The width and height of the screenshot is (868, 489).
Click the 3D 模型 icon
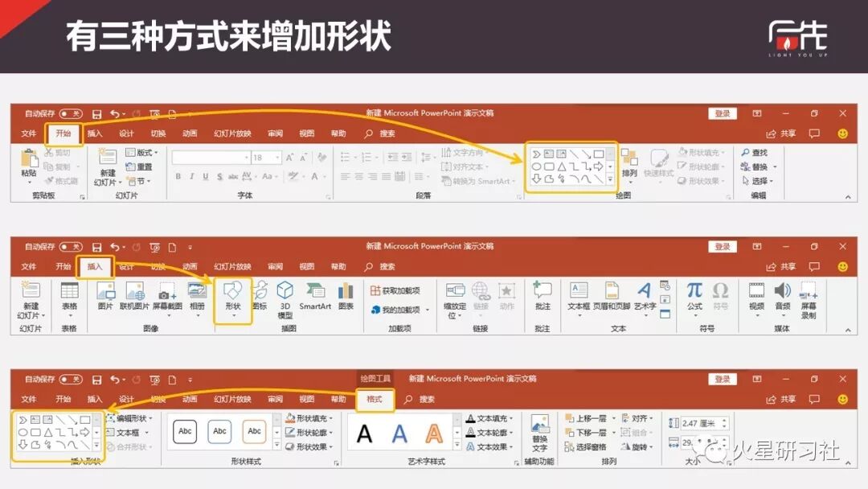click(285, 299)
